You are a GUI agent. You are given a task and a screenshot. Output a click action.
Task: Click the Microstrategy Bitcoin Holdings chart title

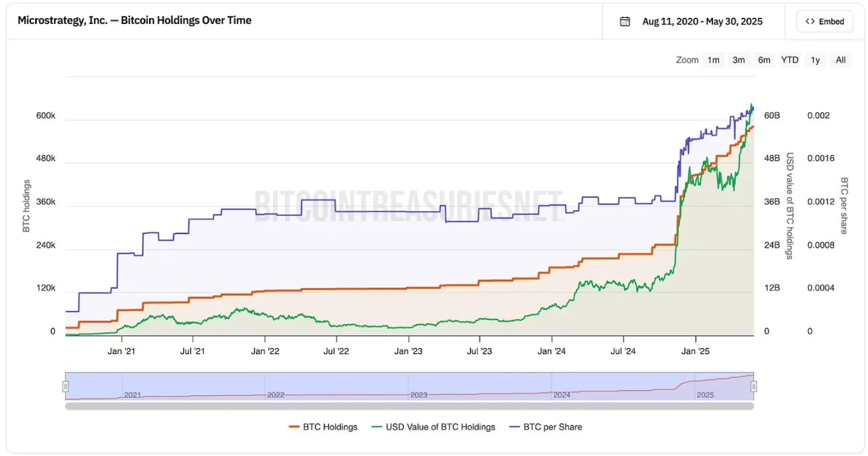pos(135,20)
